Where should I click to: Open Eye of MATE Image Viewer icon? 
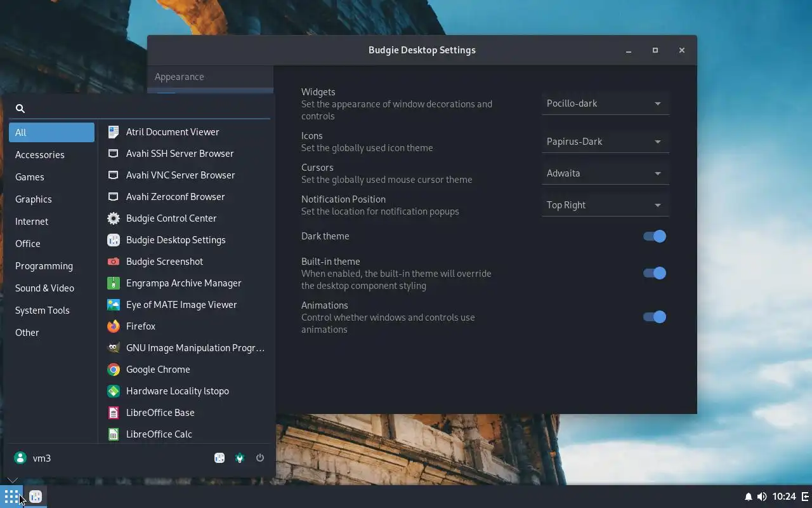pos(114,304)
